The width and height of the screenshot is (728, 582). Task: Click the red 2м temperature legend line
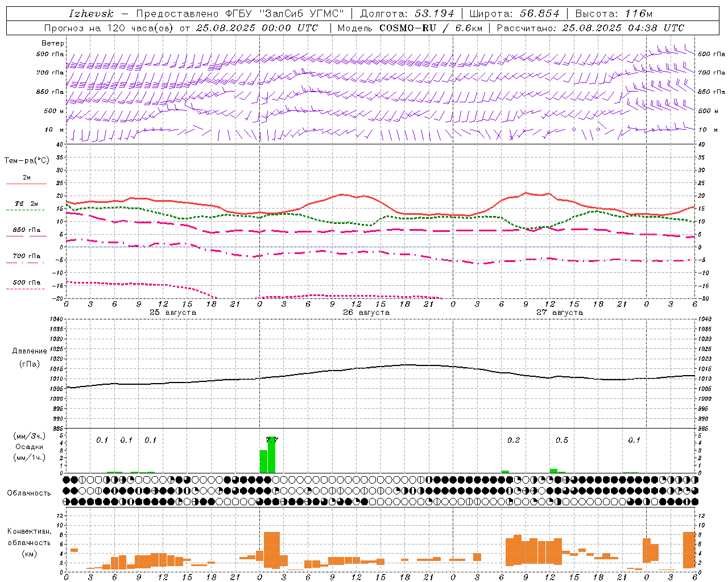click(x=26, y=184)
